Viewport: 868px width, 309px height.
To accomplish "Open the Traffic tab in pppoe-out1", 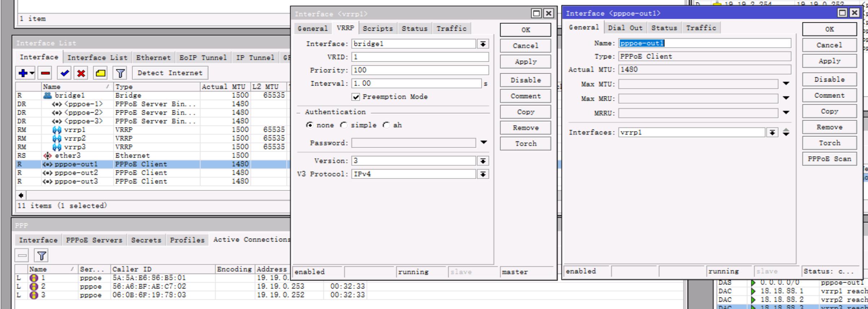I will tap(701, 28).
